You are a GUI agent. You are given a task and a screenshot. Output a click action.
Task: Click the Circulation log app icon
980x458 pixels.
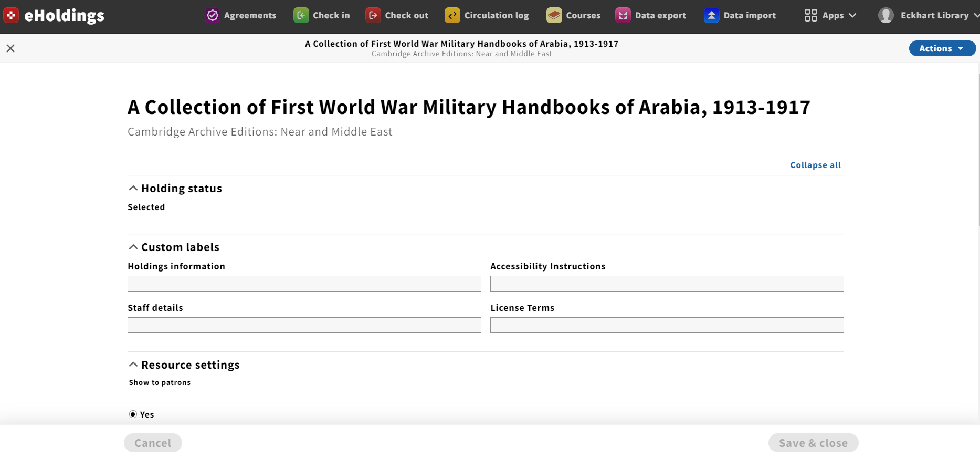pos(452,15)
